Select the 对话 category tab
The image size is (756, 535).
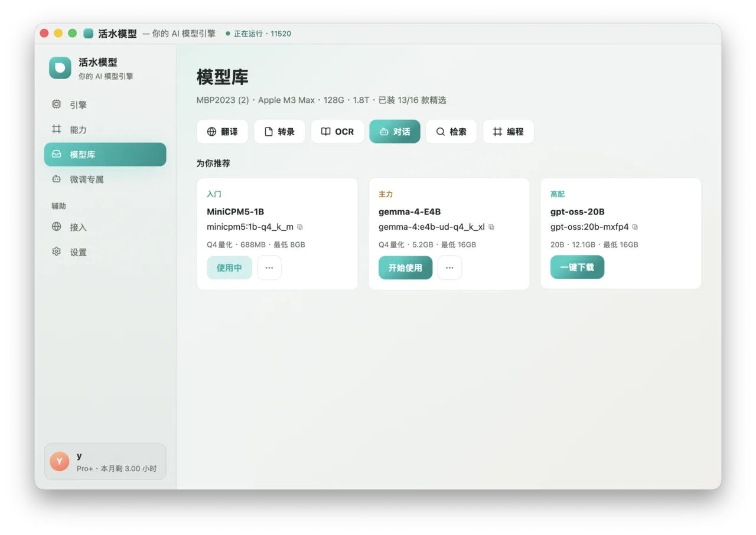[395, 132]
